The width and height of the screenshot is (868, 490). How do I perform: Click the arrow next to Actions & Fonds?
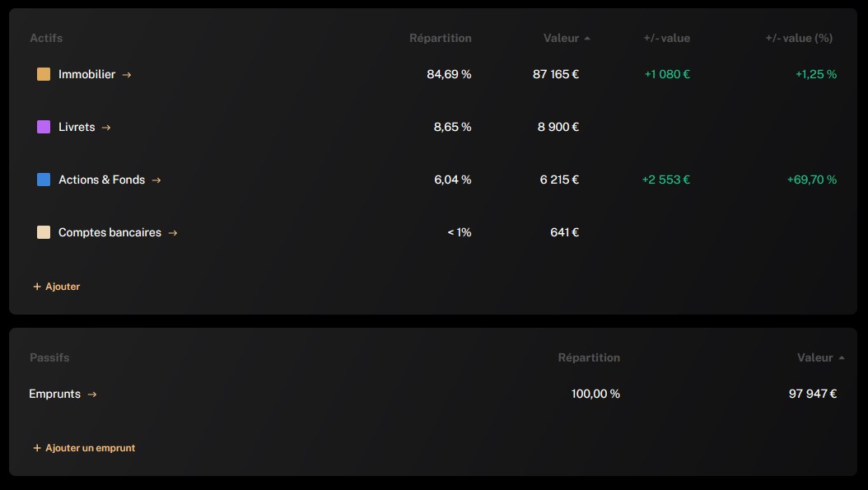tap(156, 180)
